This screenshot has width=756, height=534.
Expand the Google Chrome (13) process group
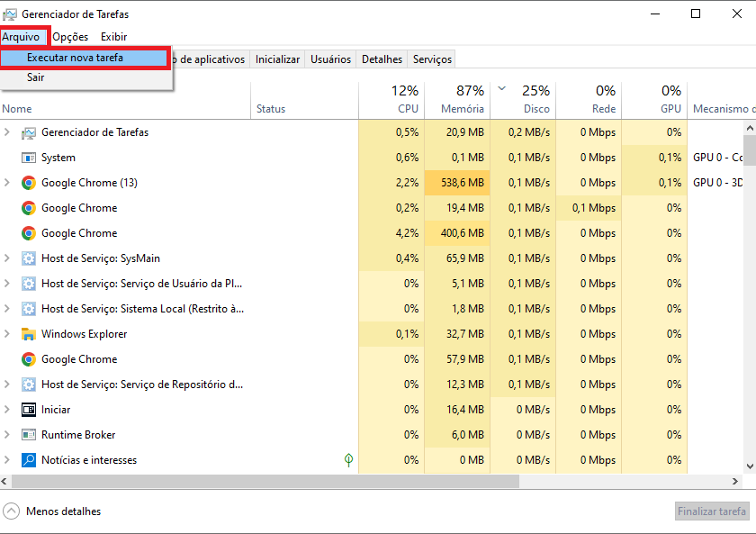7,182
